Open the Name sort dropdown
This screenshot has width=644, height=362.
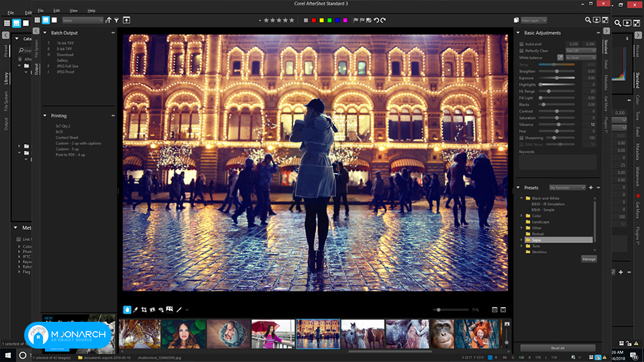pos(83,20)
